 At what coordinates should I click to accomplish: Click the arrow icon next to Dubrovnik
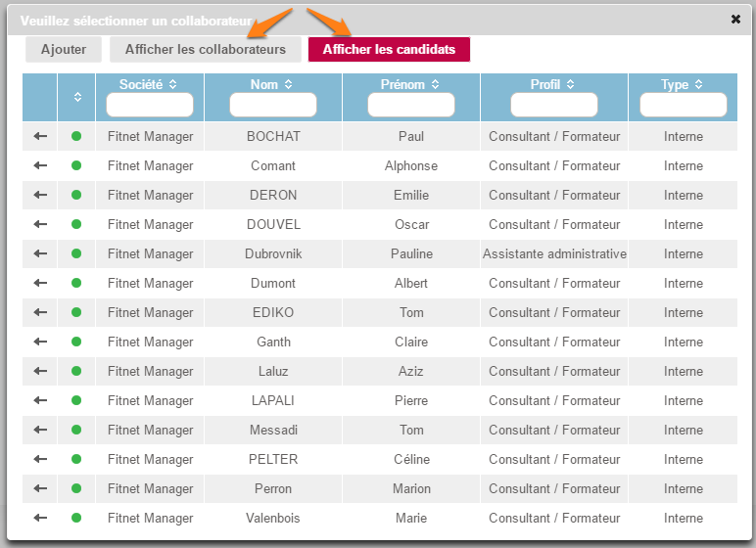click(x=40, y=253)
